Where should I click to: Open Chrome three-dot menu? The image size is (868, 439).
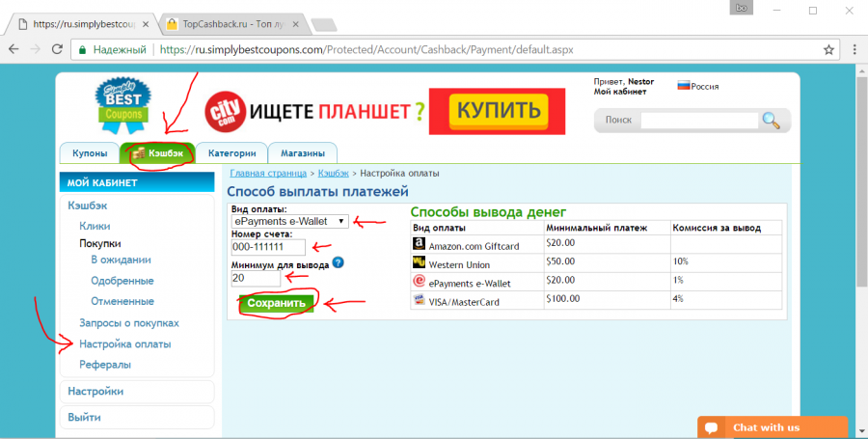point(854,49)
